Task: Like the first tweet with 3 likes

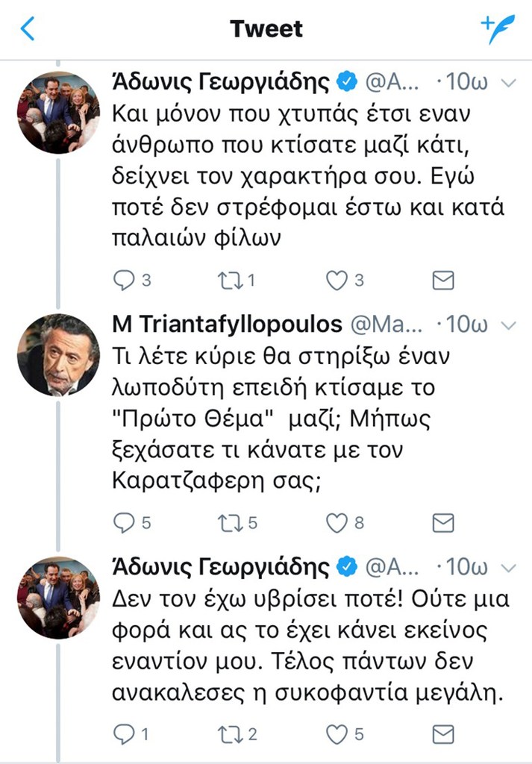Action: coord(337,281)
